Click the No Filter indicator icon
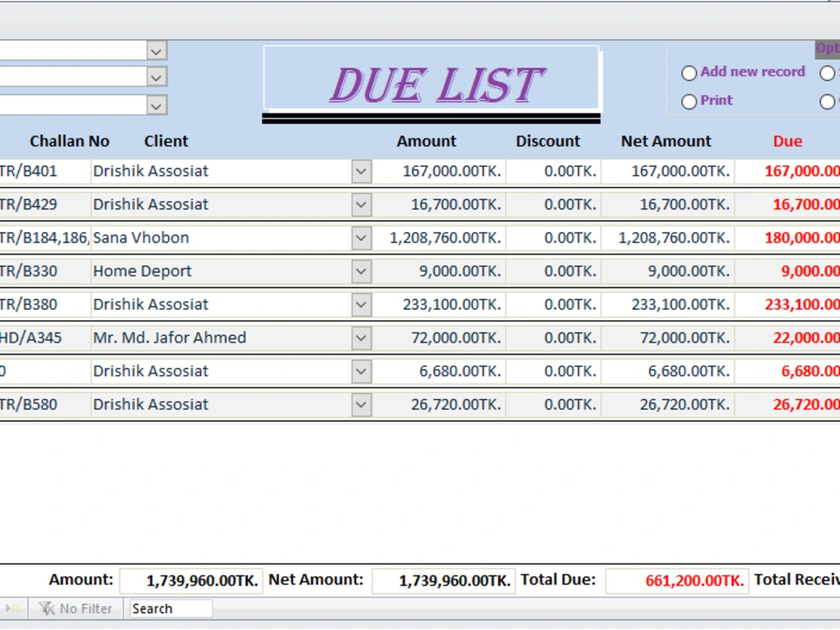 point(47,608)
